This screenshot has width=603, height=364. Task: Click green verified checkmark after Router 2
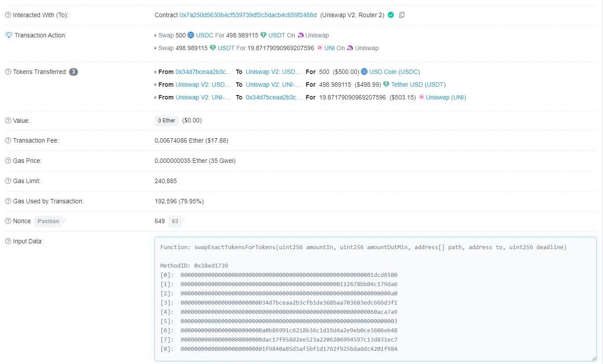point(390,15)
